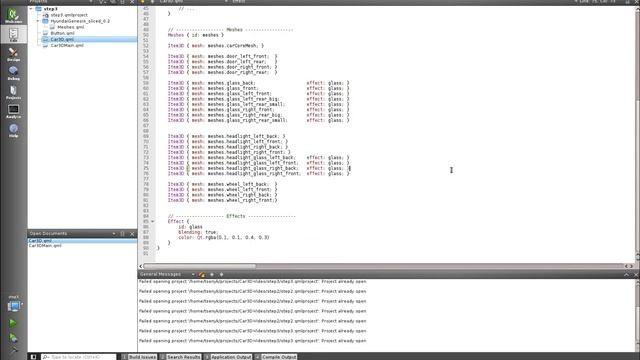Open the Analyze mode

click(x=13, y=111)
